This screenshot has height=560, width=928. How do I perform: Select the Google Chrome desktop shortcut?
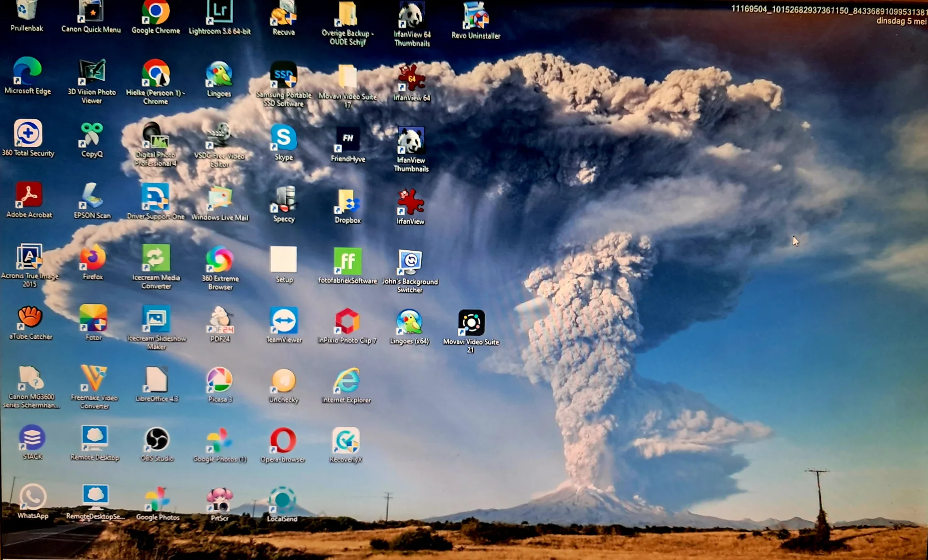[156, 12]
